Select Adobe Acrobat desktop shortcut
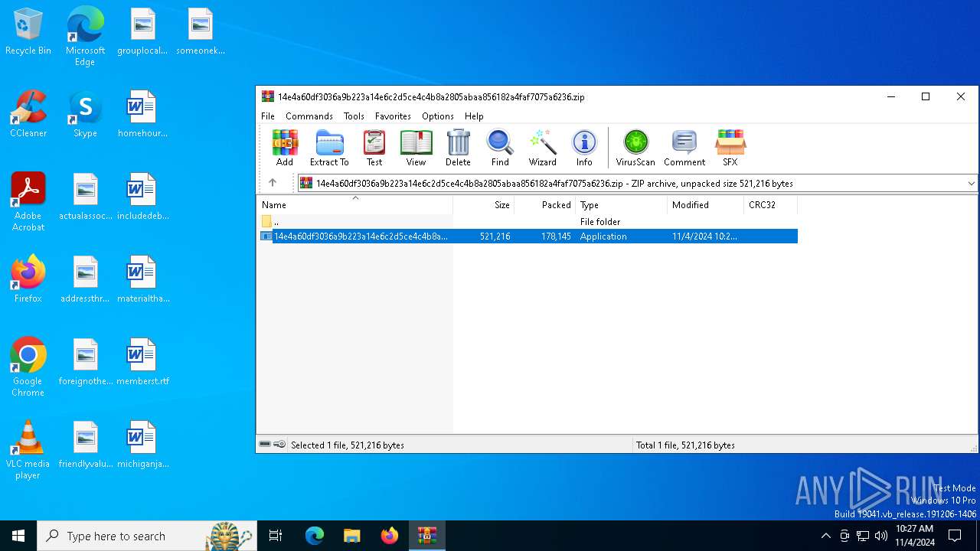This screenshot has width=980, height=551. tap(28, 202)
